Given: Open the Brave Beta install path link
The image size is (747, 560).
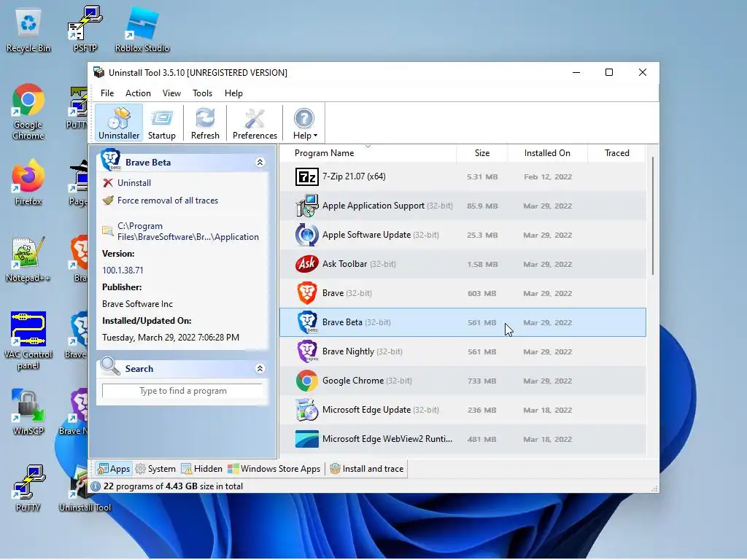Looking at the screenshot, I should pos(187,231).
